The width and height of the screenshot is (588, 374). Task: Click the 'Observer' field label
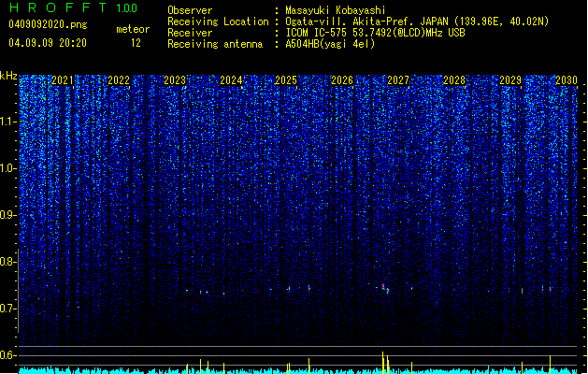[190, 10]
